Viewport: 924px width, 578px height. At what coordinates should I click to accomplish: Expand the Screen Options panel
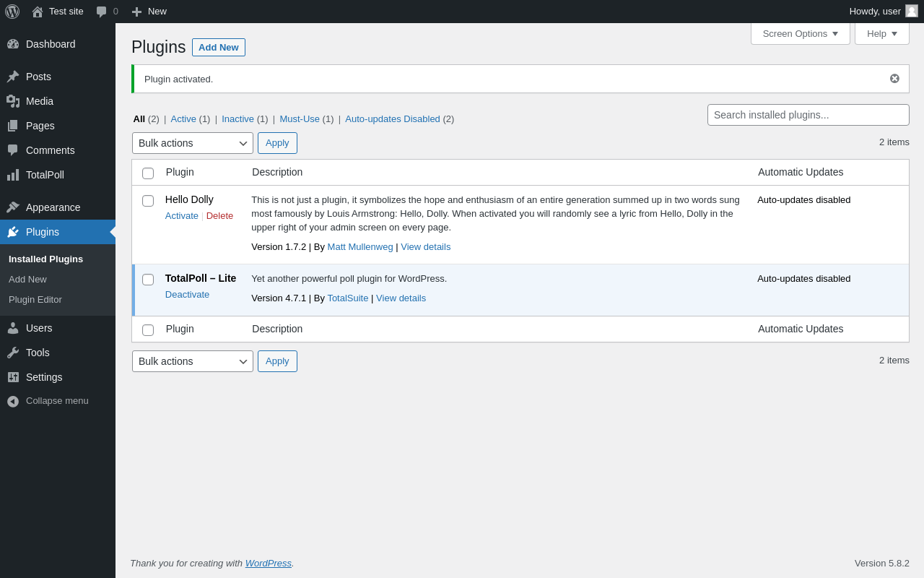point(800,33)
